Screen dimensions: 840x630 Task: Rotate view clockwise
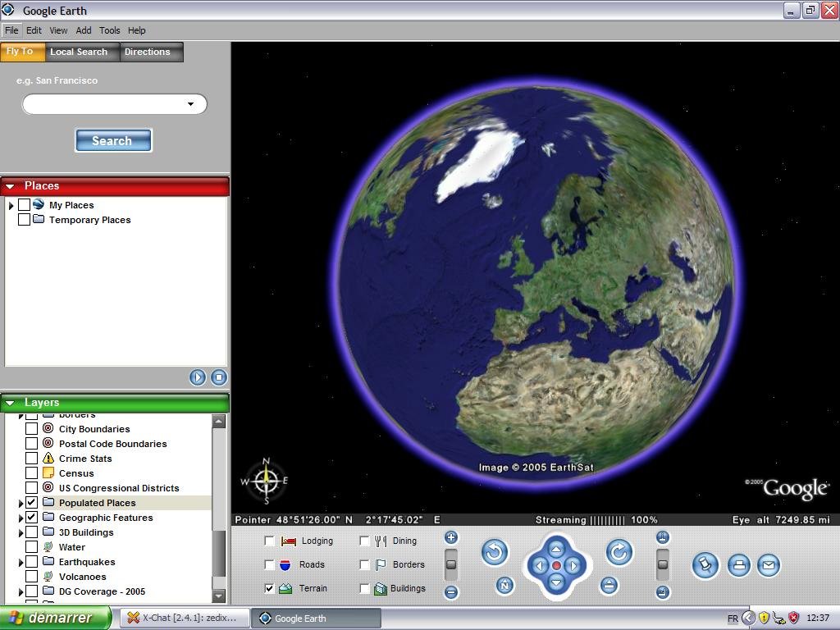(x=619, y=552)
